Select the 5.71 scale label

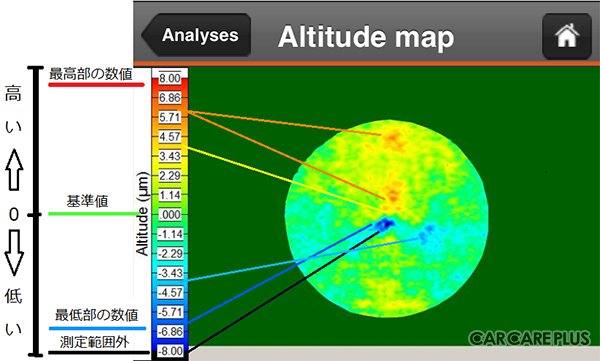pos(170,117)
